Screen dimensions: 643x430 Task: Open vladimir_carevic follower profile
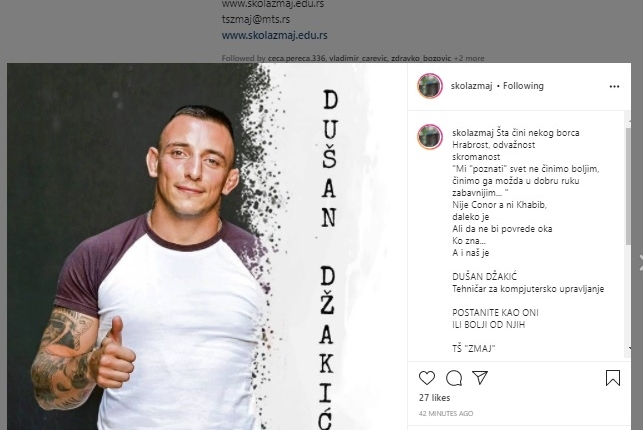pos(358,58)
